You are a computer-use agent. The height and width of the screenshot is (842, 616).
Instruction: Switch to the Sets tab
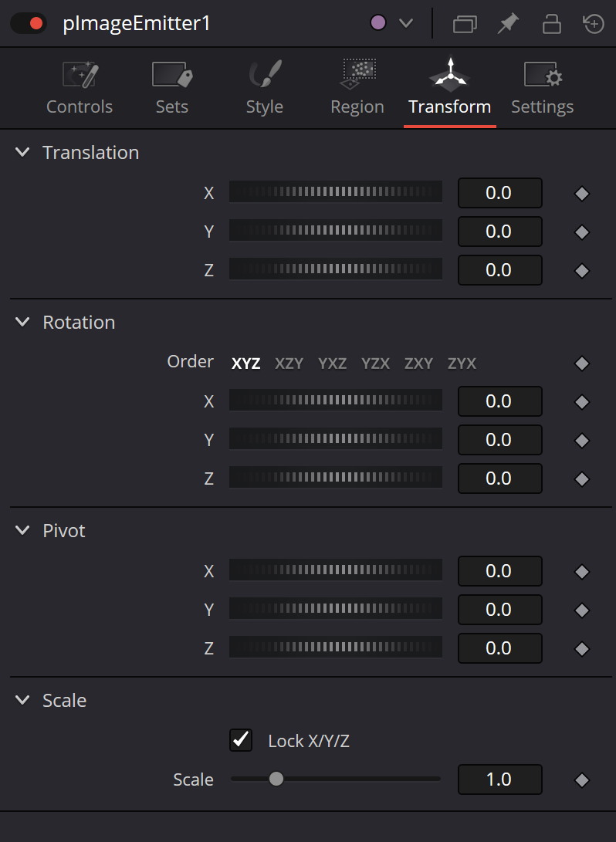(172, 88)
